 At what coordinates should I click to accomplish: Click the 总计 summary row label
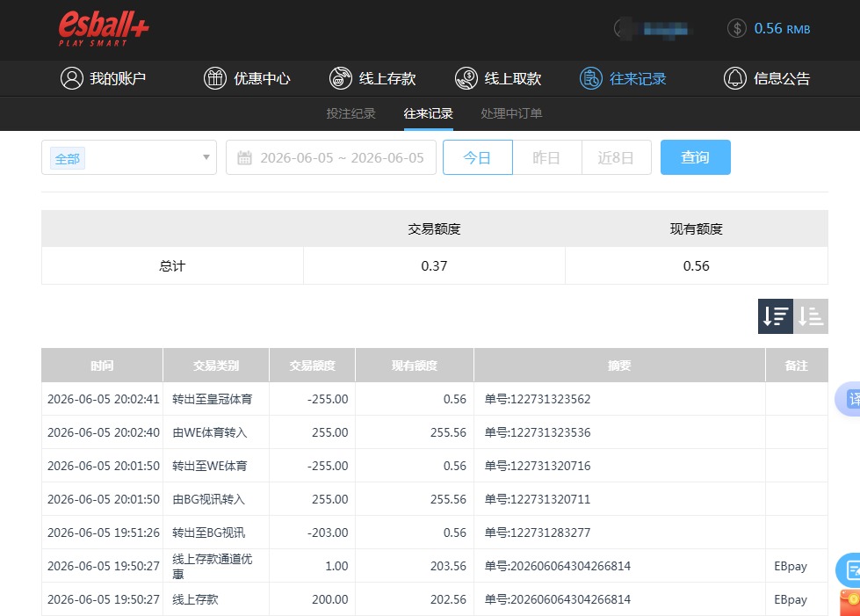click(x=172, y=266)
